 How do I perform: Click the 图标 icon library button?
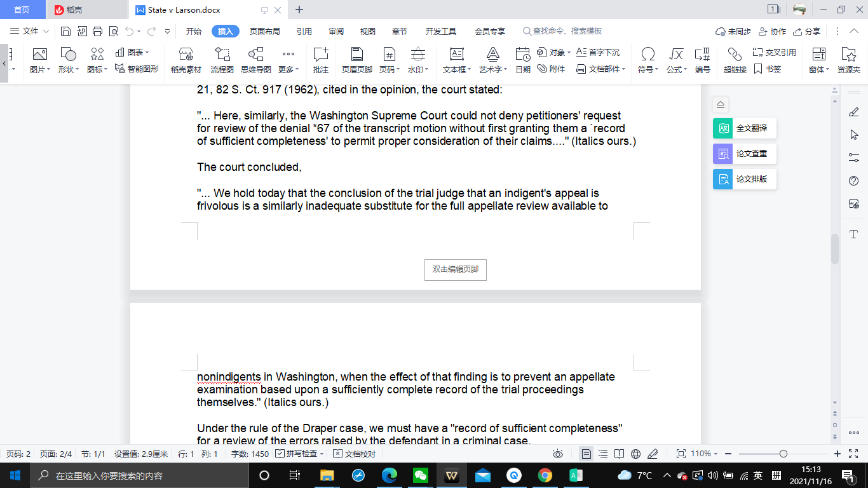(97, 60)
